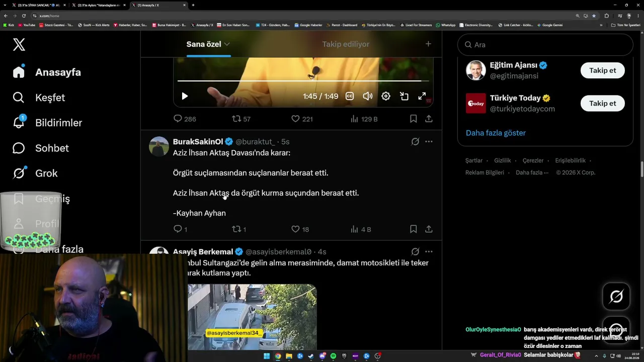Open a new browser tab
This screenshot has height=362, width=644.
tap(193, 5)
